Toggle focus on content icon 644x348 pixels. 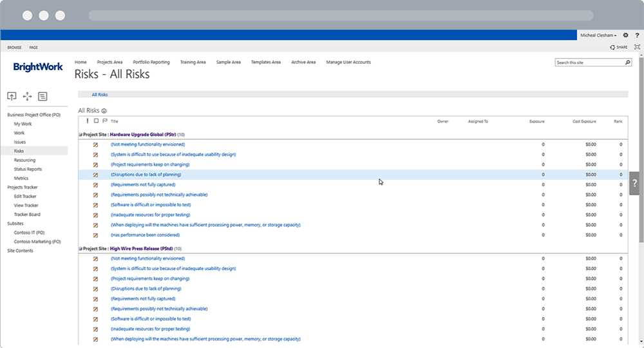point(637,47)
